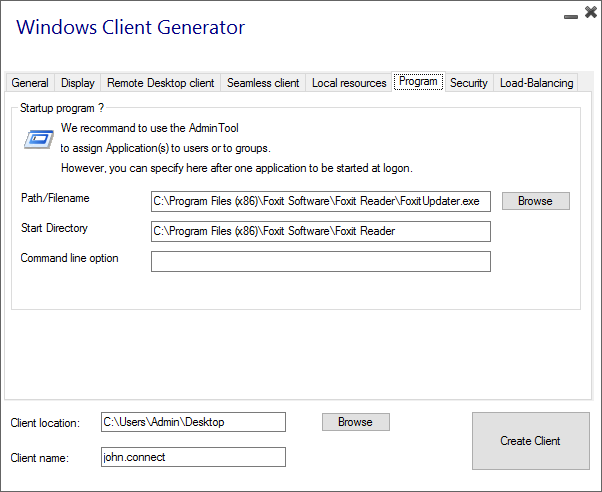602x492 pixels.
Task: Click the Windows Client Generator title heading
Action: click(x=130, y=27)
